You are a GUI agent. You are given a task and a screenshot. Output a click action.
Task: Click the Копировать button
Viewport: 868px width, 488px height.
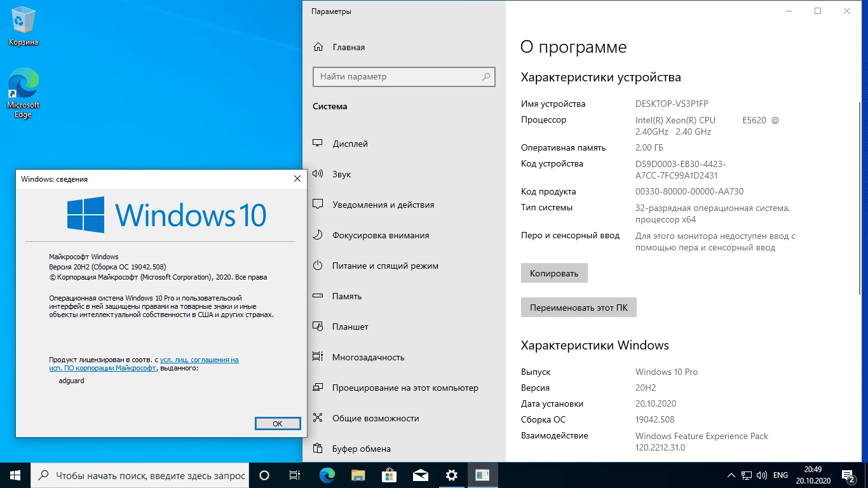(554, 273)
